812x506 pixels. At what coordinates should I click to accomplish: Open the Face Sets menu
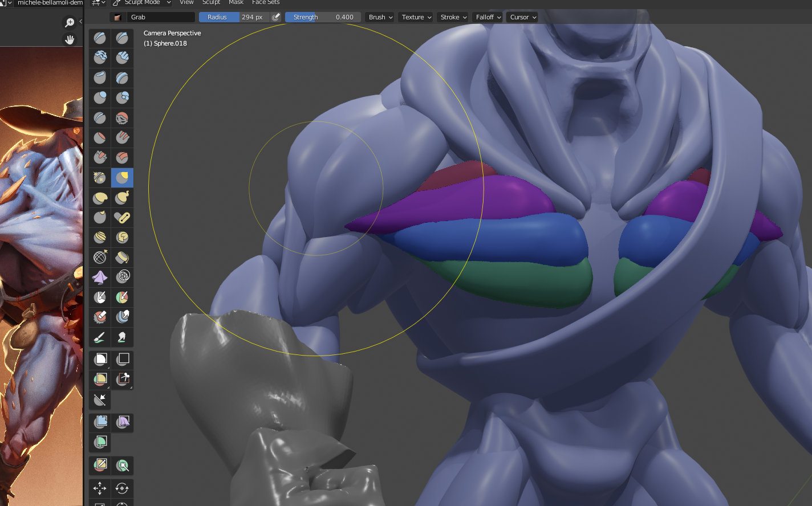[x=266, y=3]
